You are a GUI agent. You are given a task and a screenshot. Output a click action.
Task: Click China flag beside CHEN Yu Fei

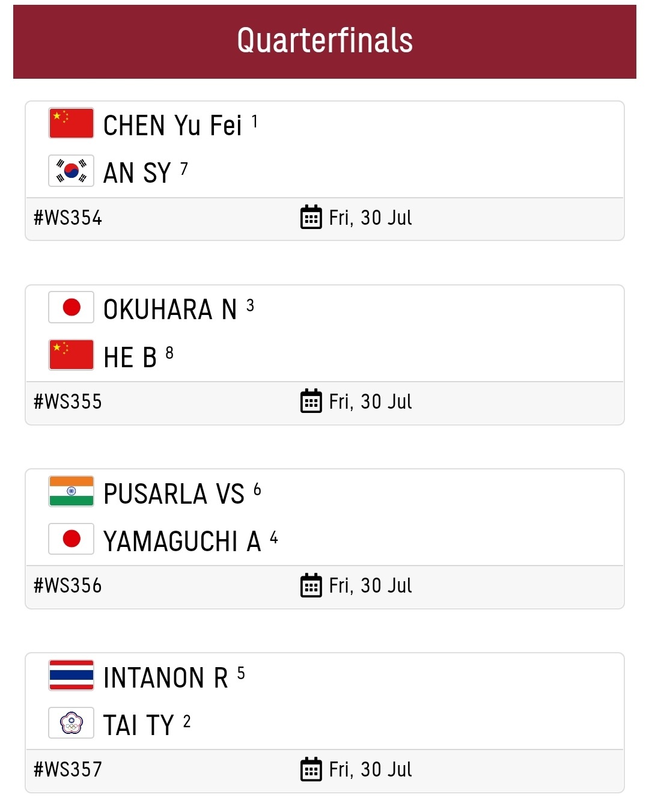tap(71, 123)
